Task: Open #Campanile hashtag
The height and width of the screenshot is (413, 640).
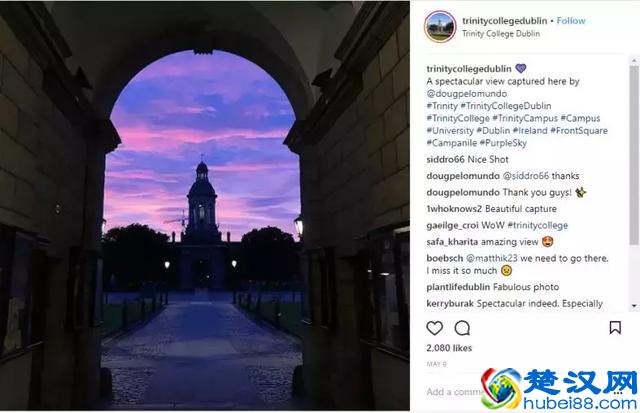Action: 451,143
